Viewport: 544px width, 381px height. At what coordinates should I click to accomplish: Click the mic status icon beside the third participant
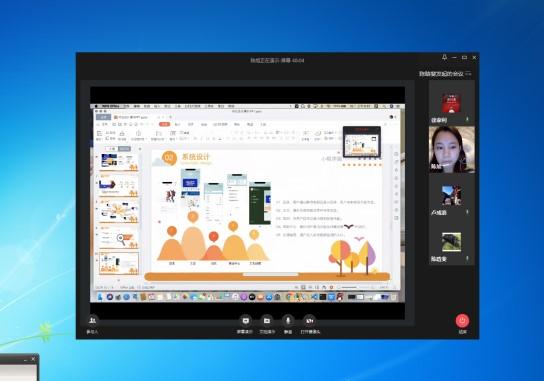467,212
